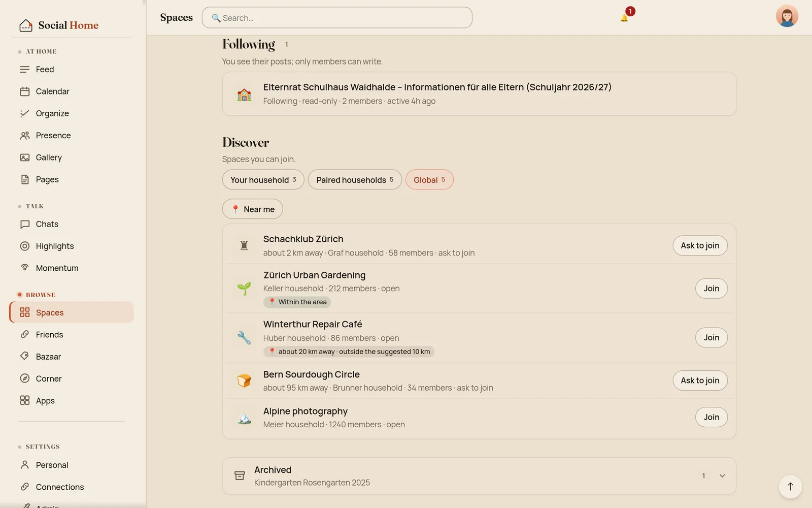Click the Within the area tag
This screenshot has height=508, width=812.
pyautogui.click(x=297, y=302)
